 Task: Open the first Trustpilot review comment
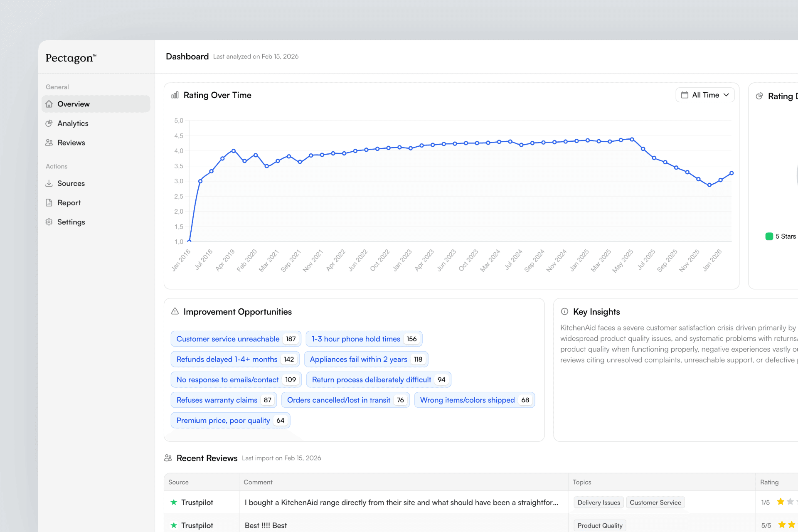[401, 502]
